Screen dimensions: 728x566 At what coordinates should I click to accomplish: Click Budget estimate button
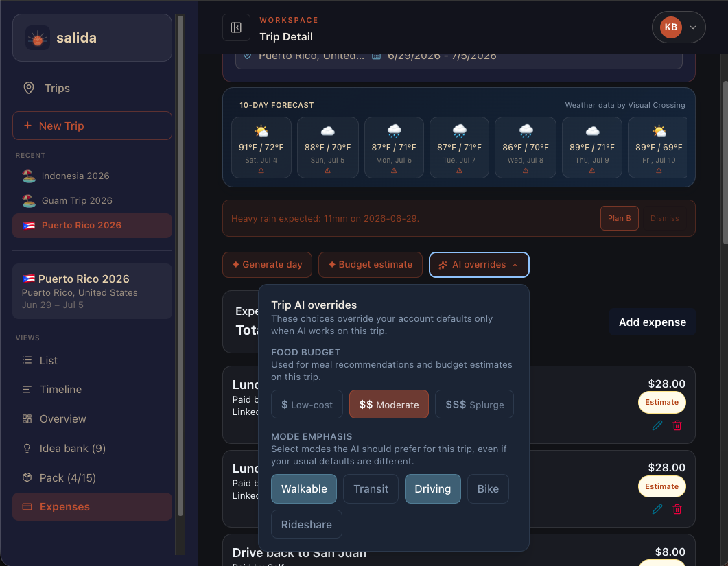pyautogui.click(x=371, y=265)
